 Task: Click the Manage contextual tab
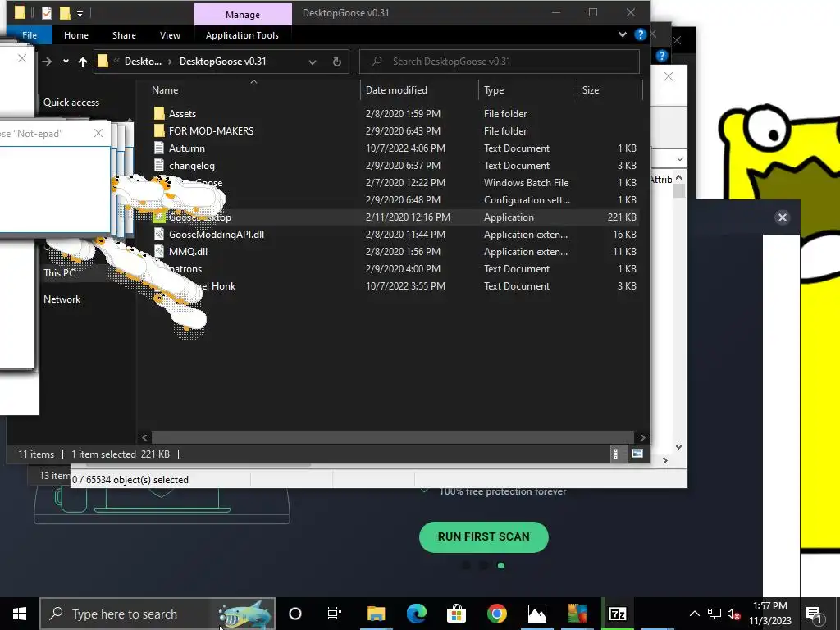243,15
